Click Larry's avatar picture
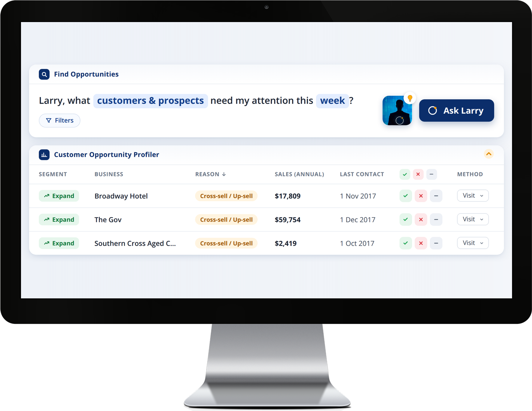 397,111
